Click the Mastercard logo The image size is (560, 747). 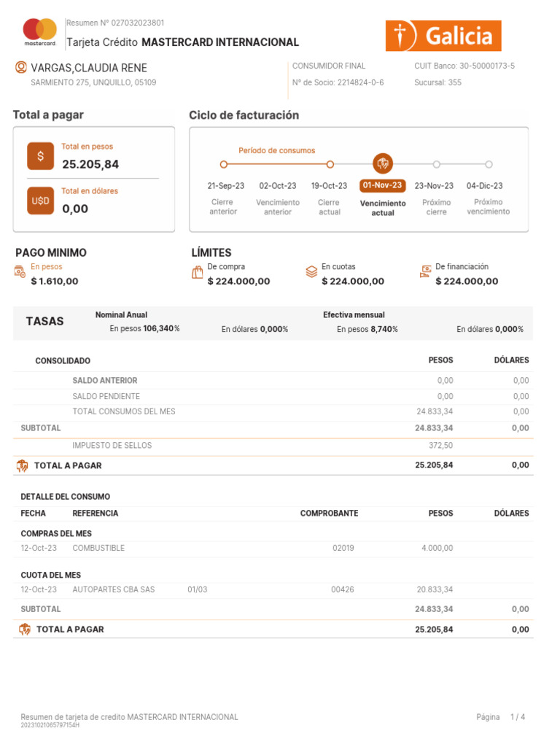click(40, 32)
